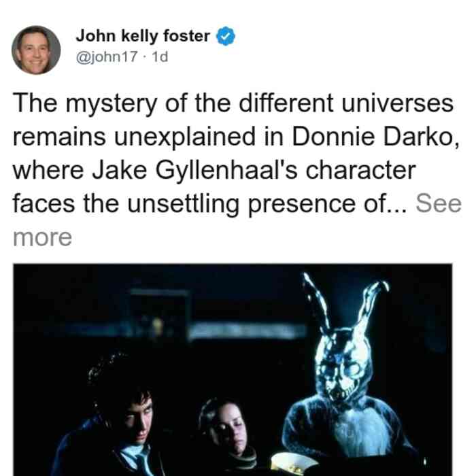Screen dimensions: 476x476
Task: Click the pale object at photo bottom edge
Action: [293, 464]
